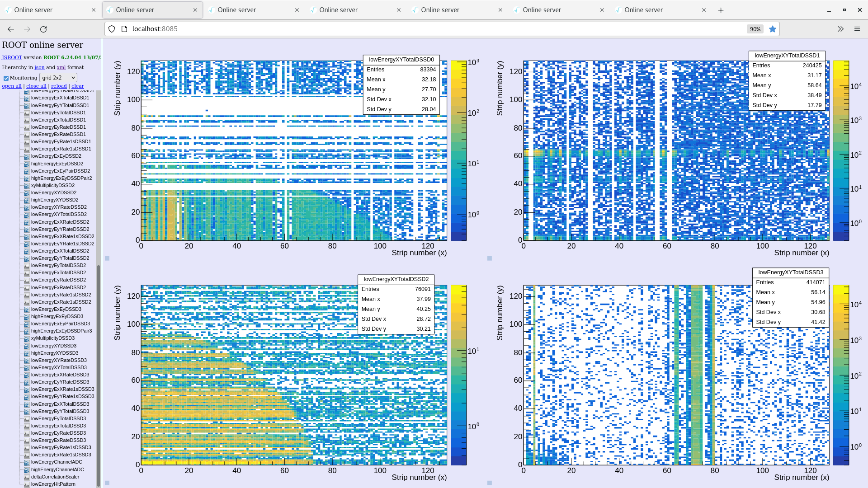Bookmark this page with the star icon
The height and width of the screenshot is (488, 868).
pyautogui.click(x=773, y=29)
